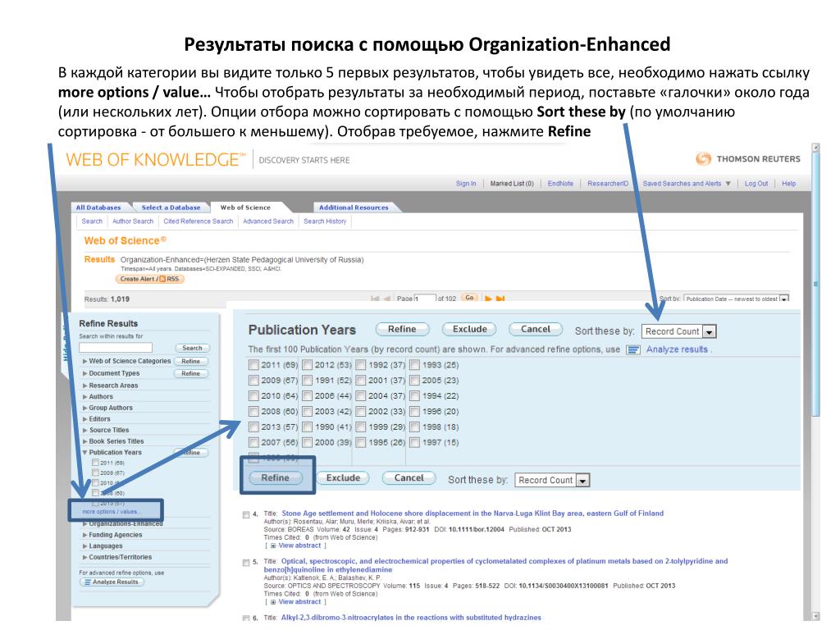The height and width of the screenshot is (630, 840).
Task: Click bottom Cancel button in Publication Years
Action: tap(409, 478)
